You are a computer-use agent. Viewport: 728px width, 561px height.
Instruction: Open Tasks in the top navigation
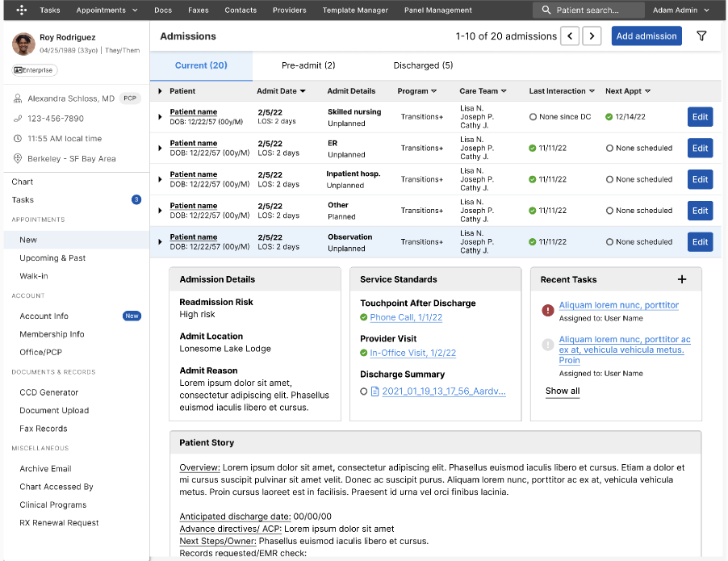click(50, 10)
